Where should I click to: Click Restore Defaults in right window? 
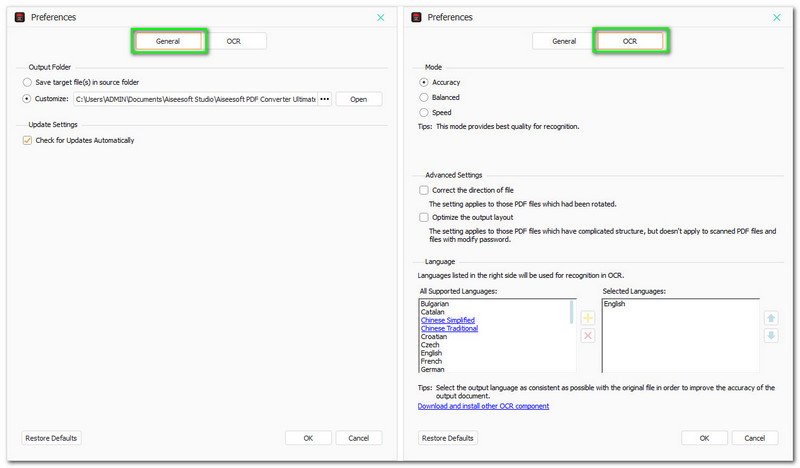point(447,438)
